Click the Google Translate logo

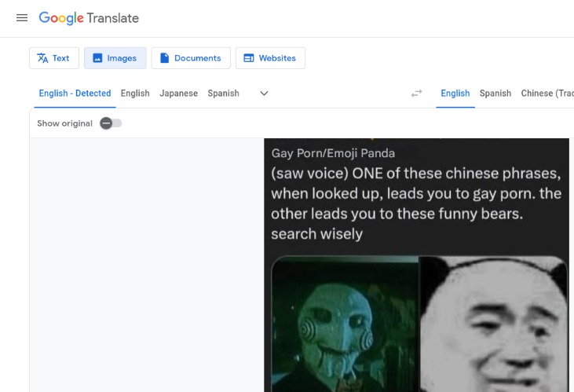coord(89,18)
